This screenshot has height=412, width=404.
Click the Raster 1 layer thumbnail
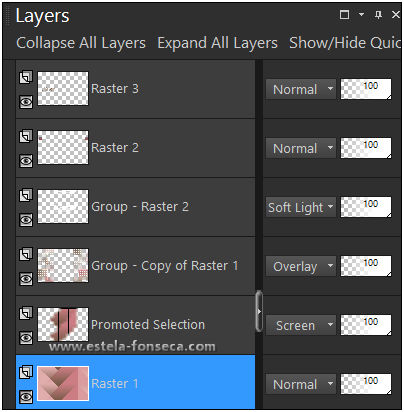click(63, 383)
